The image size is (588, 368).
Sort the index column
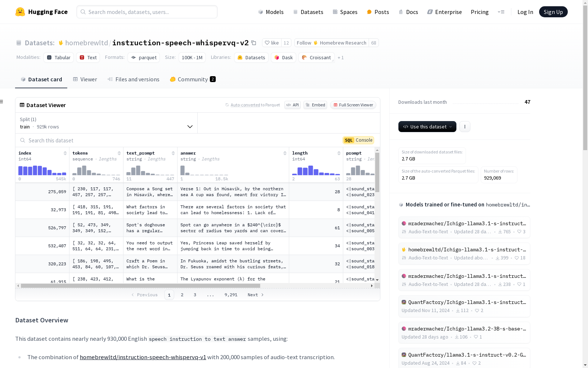[x=65, y=153]
